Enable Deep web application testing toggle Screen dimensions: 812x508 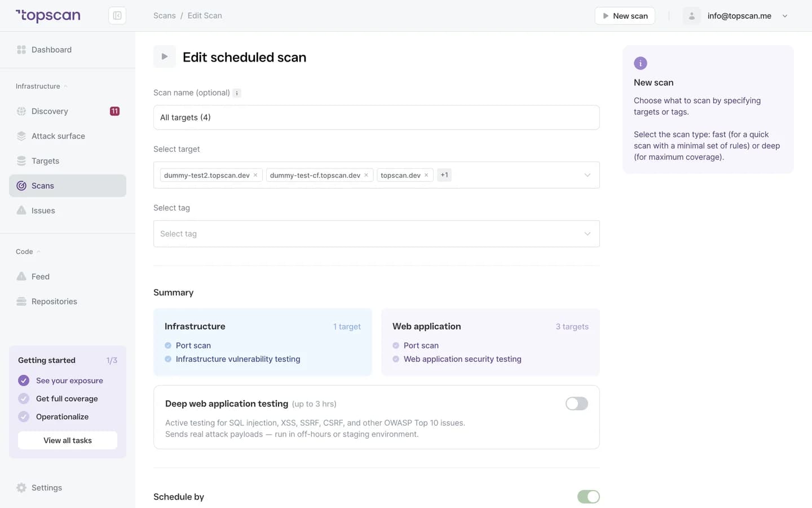[x=577, y=404]
